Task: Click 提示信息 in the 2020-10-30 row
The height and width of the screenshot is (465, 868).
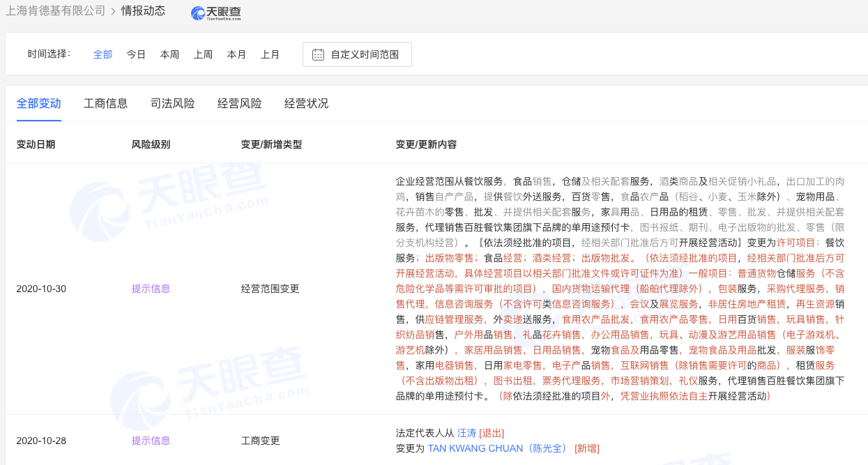Action: pyautogui.click(x=151, y=289)
